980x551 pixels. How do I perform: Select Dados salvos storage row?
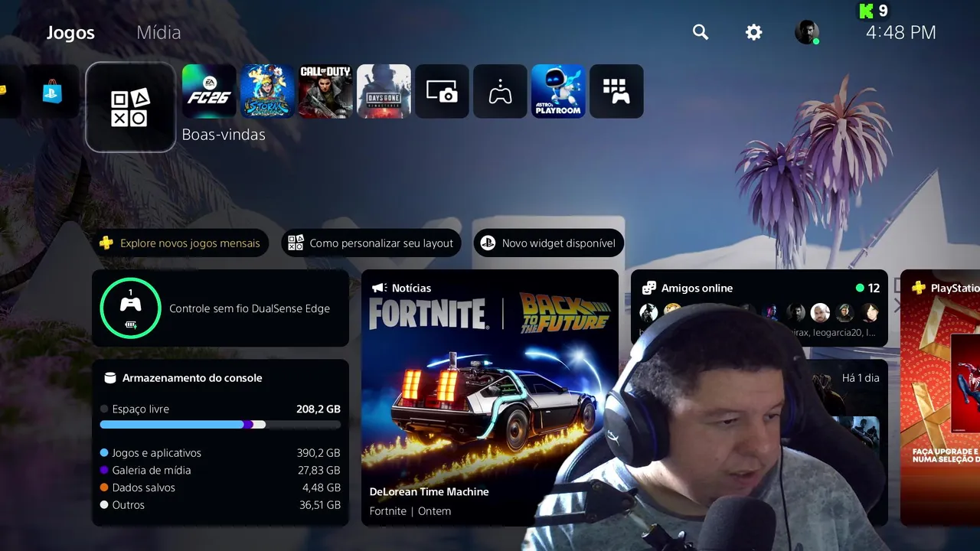(x=220, y=487)
